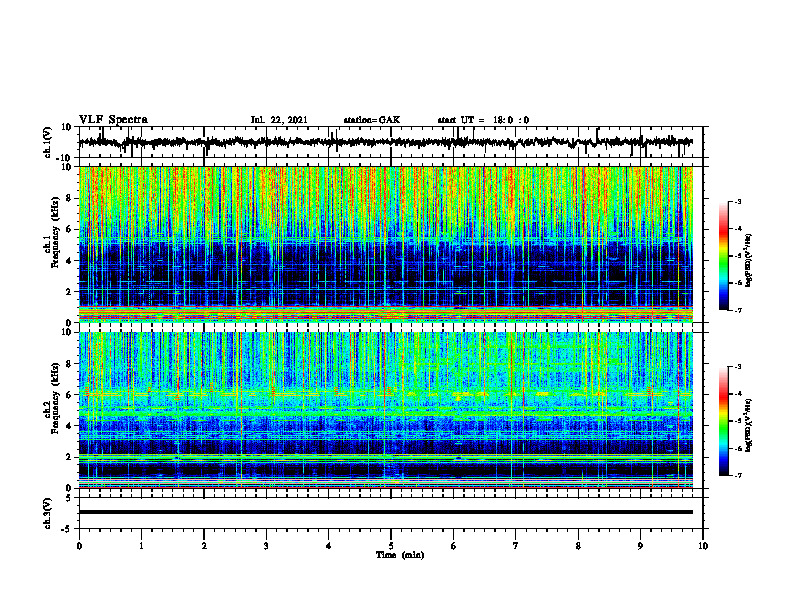Click the ch.2 color bar 'log(PSD)' label
The image size is (792, 612).
[749, 426]
